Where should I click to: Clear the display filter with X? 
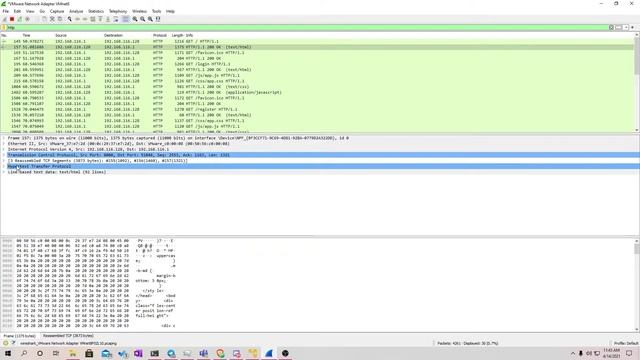611,27
